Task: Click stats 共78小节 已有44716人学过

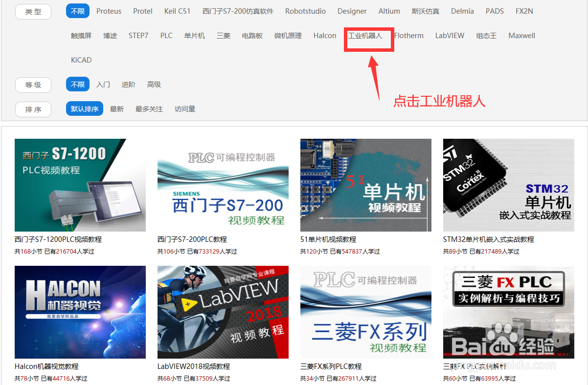Action: 51,379
